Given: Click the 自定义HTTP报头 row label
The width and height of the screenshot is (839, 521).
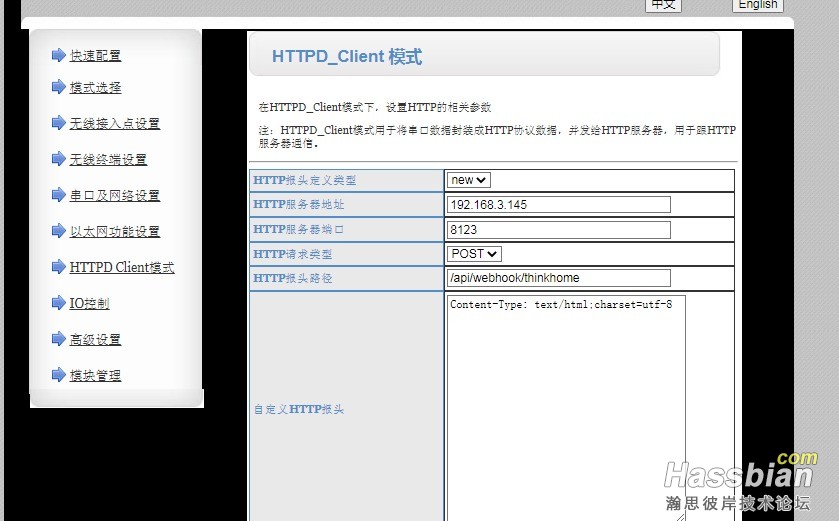Looking at the screenshot, I should point(299,409).
